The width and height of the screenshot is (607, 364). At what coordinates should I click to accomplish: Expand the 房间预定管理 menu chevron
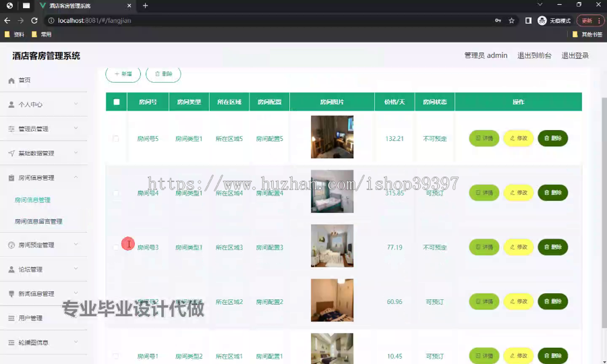click(76, 244)
